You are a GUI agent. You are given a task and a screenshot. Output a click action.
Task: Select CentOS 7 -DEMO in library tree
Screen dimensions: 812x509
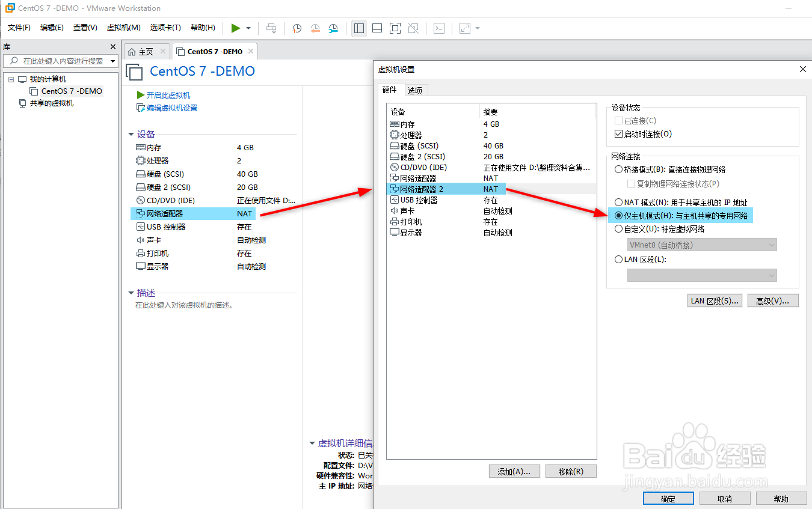[x=72, y=91]
